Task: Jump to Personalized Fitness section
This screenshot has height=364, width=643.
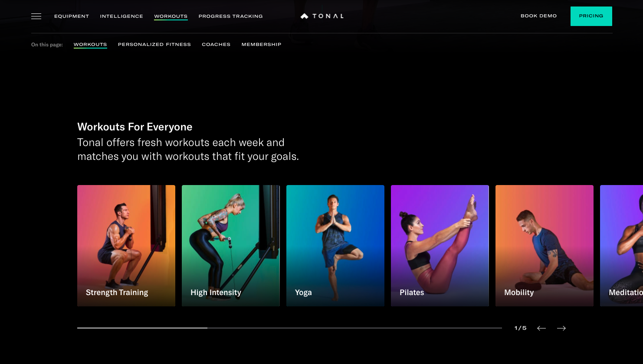Action: point(154,44)
